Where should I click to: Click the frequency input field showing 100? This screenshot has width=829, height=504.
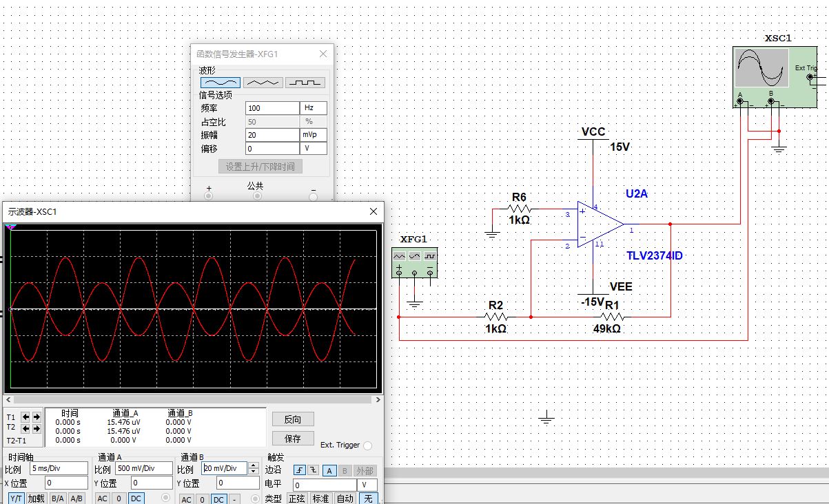(x=272, y=108)
